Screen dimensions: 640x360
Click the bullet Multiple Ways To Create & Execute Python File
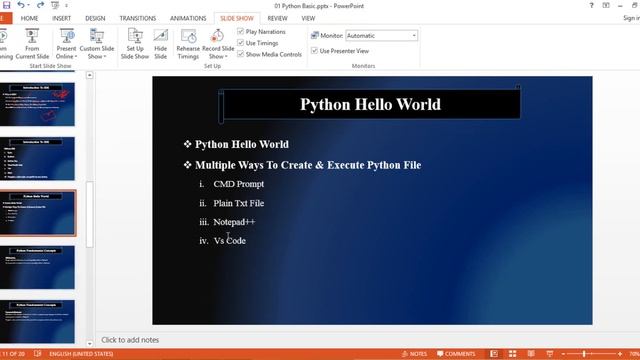point(308,165)
